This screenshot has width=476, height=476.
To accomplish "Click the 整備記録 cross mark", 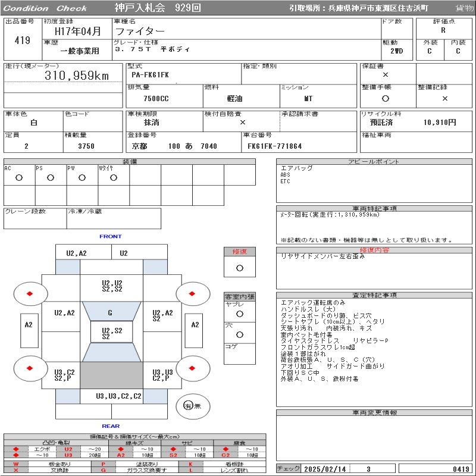I will click(x=445, y=98).
